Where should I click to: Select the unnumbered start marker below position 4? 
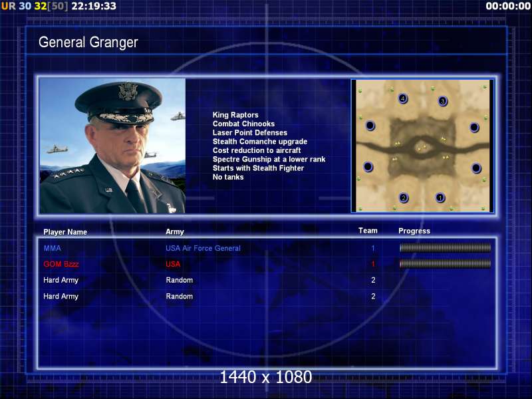(x=370, y=126)
